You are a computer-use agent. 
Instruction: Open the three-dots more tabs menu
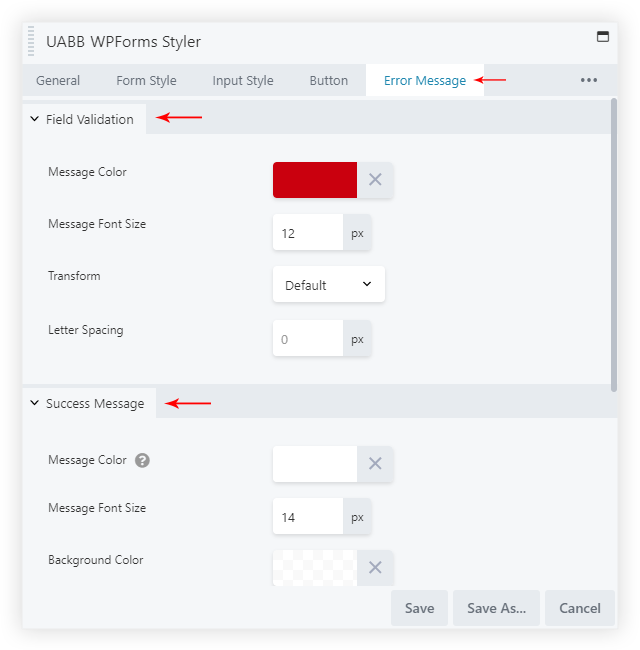click(x=589, y=80)
